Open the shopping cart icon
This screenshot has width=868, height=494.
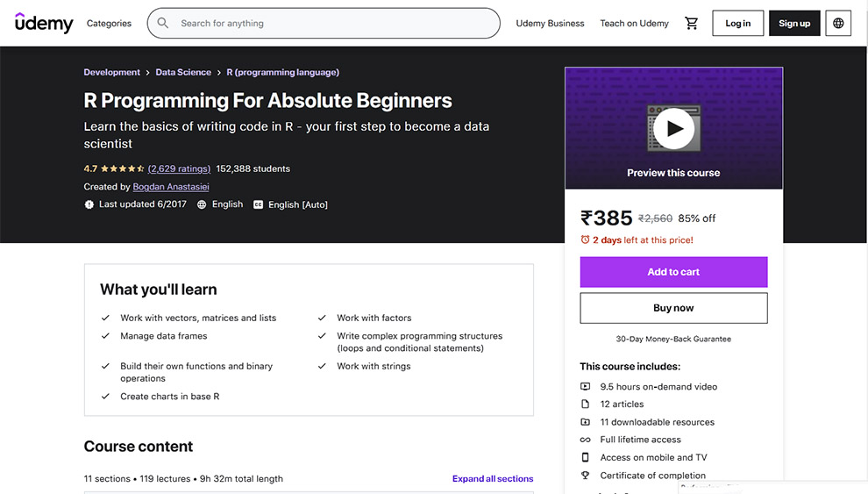tap(691, 24)
